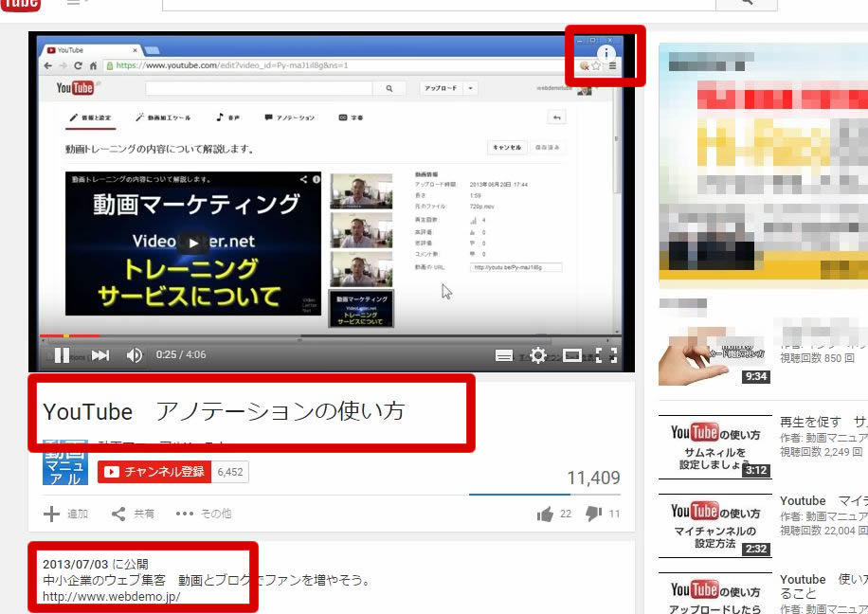Subscribe with the チャンネル登録 button
868x614 pixels.
(x=154, y=472)
